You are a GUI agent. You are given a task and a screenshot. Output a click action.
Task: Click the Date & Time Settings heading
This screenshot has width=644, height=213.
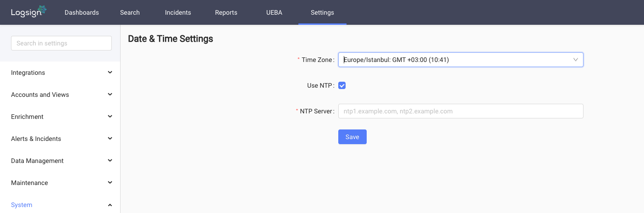click(x=171, y=39)
